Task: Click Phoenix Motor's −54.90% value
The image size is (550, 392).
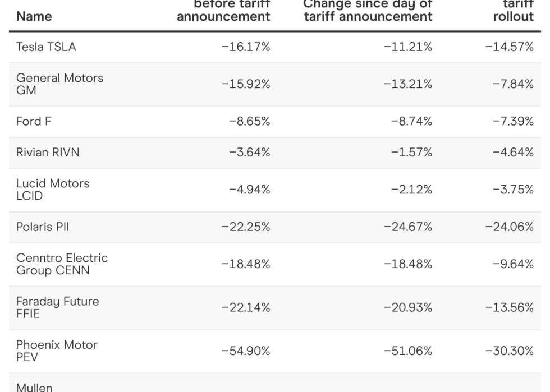Action: point(246,351)
